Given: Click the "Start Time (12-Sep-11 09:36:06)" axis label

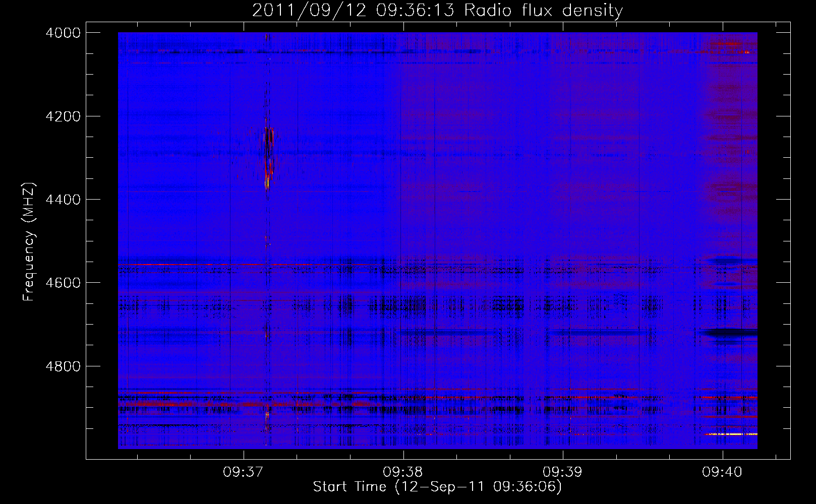Looking at the screenshot, I should click(437, 487).
